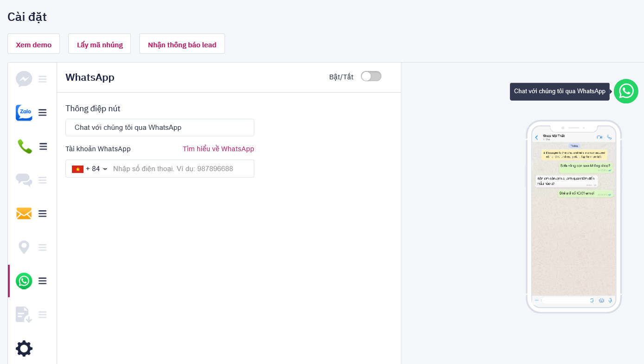Open the form document download icon
This screenshot has width=644, height=364.
(24, 314)
